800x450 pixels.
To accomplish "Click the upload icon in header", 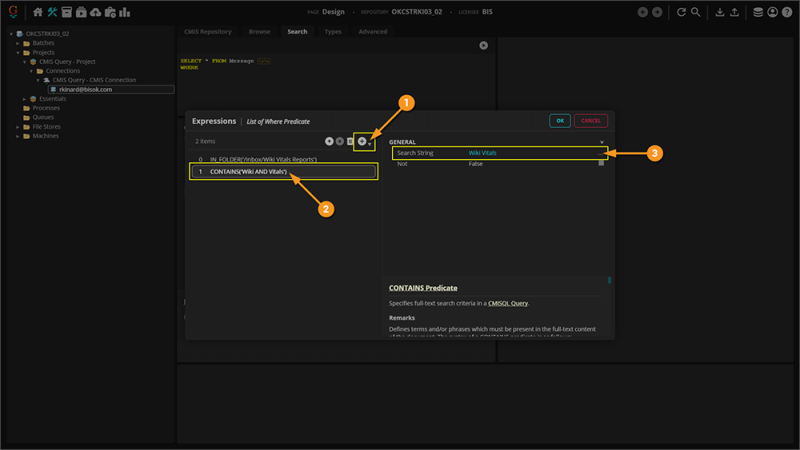I will tap(734, 12).
